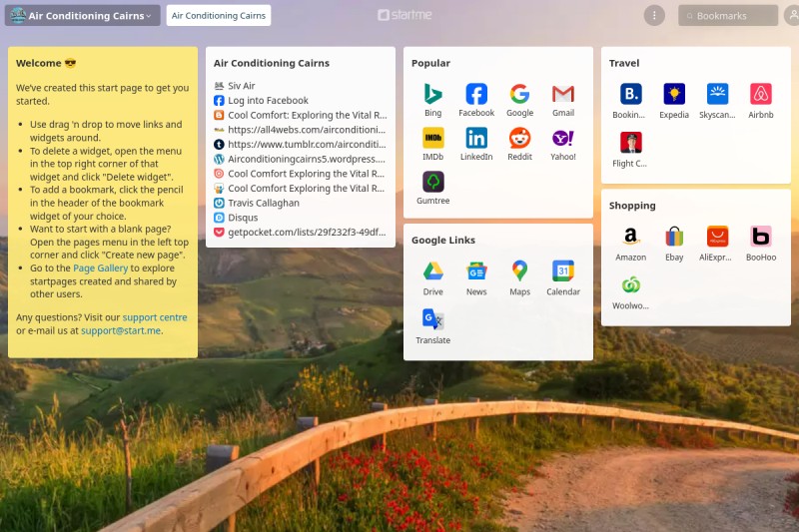Open the support centre link
This screenshot has height=532, width=799.
pos(155,317)
